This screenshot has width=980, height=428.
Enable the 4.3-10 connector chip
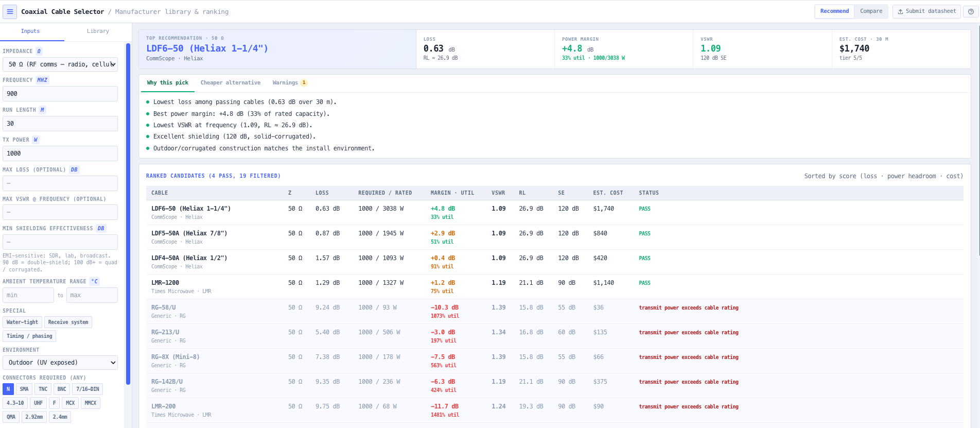pos(15,403)
